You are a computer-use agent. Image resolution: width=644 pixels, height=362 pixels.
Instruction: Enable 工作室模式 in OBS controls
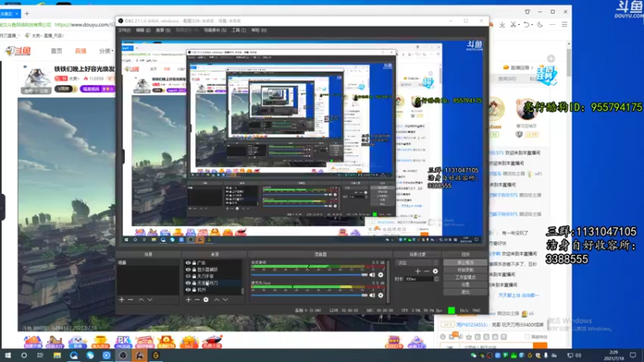[x=465, y=278]
